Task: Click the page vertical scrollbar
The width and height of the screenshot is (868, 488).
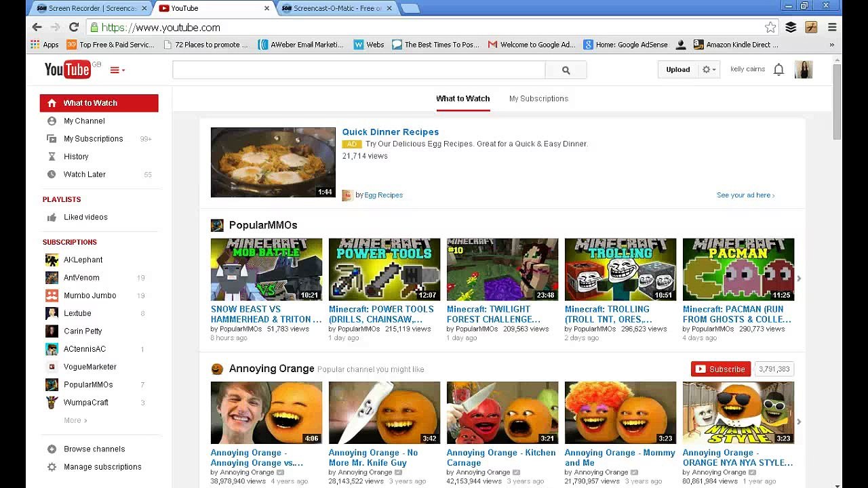Action: point(837,102)
